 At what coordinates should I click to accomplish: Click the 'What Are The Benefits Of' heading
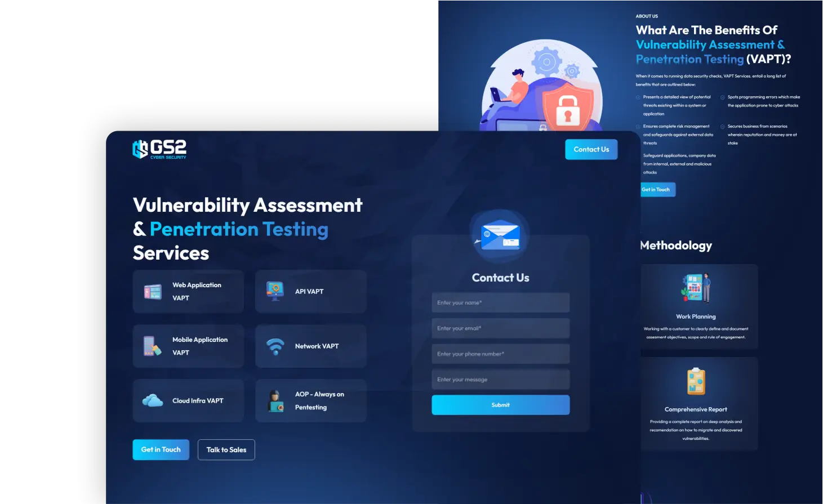706,30
